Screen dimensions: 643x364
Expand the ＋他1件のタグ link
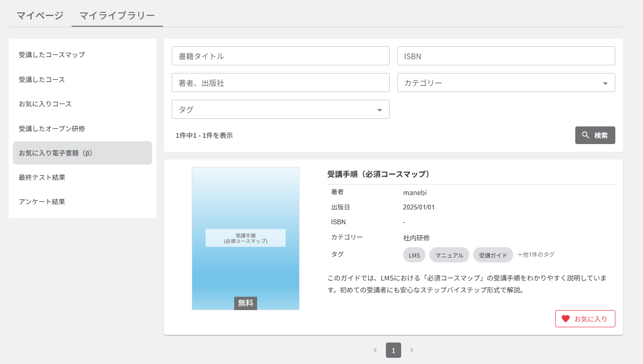pos(536,255)
